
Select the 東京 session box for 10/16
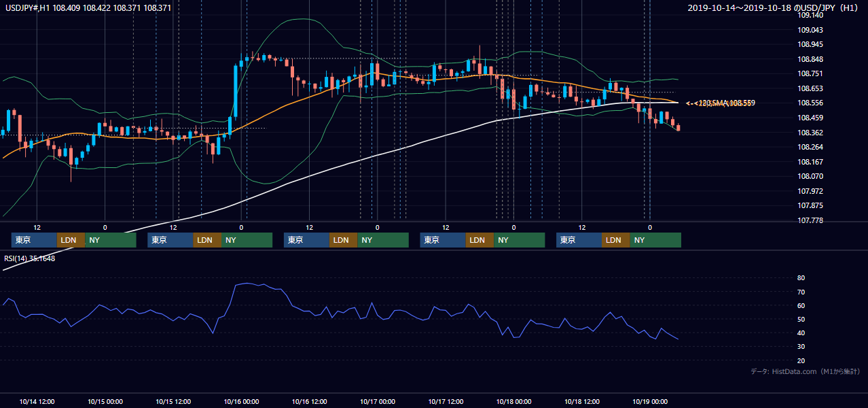click(307, 240)
